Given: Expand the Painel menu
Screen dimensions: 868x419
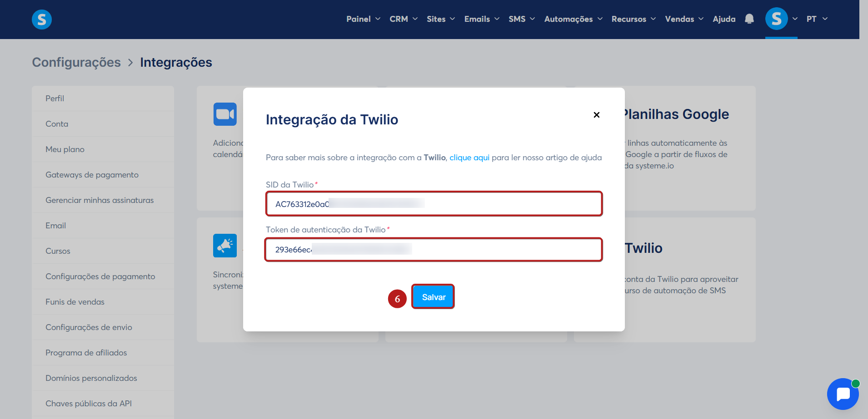Looking at the screenshot, I should point(363,19).
